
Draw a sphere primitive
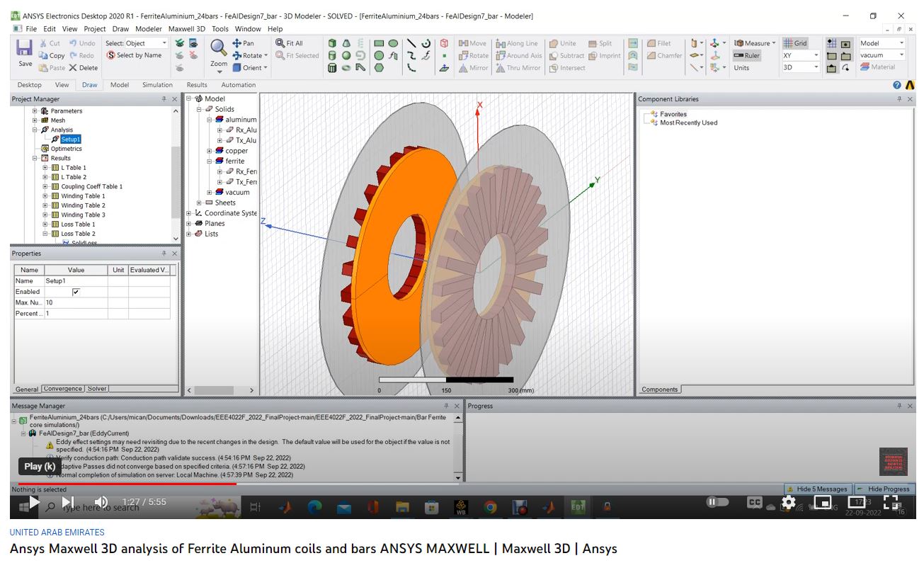346,55
